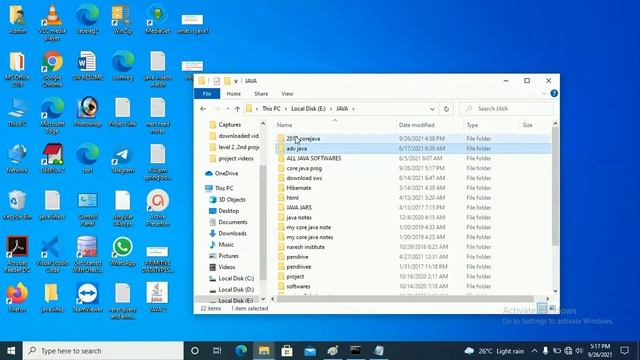Select the Java cup image desktop icon

(158, 298)
